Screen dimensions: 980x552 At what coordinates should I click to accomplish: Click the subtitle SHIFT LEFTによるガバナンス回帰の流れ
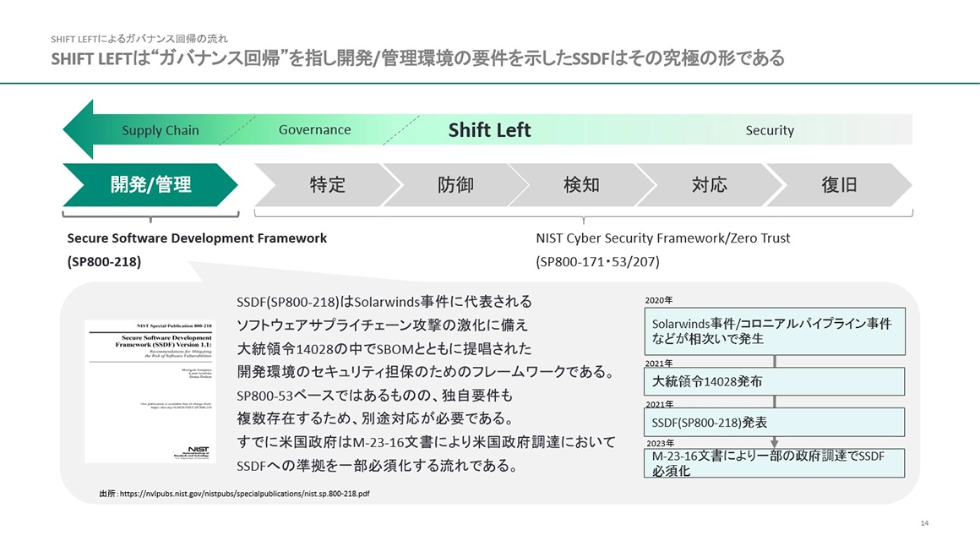139,39
